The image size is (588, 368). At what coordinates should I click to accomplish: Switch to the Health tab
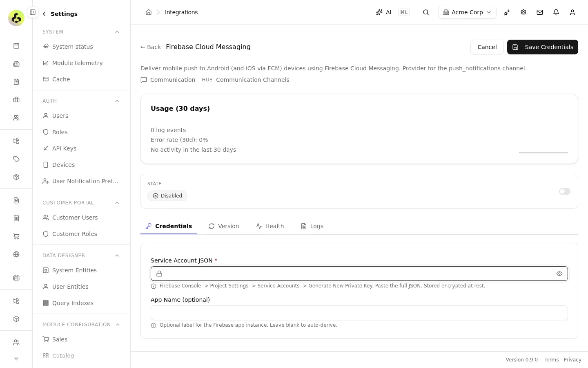[270, 226]
